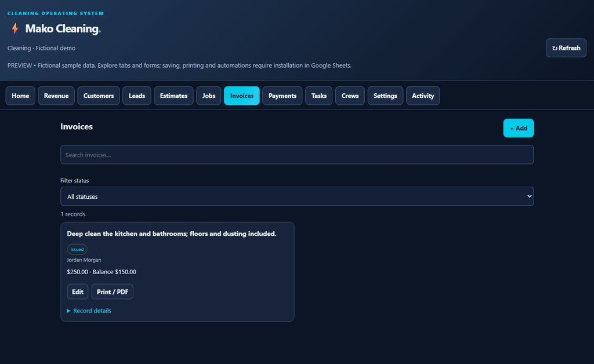The height and width of the screenshot is (364, 594).
Task: Click the Search invoices input field
Action: tap(297, 155)
